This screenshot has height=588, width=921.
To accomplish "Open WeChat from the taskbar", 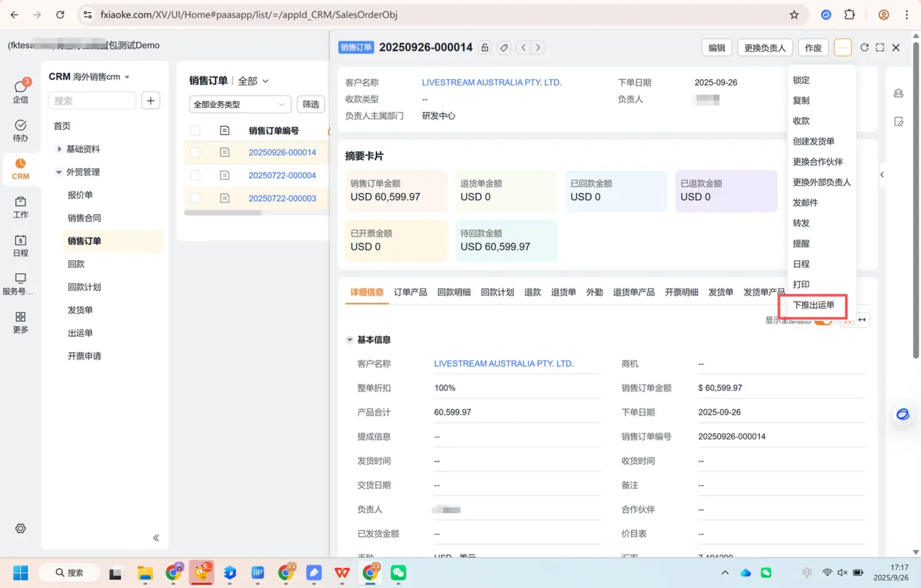I will (x=398, y=572).
